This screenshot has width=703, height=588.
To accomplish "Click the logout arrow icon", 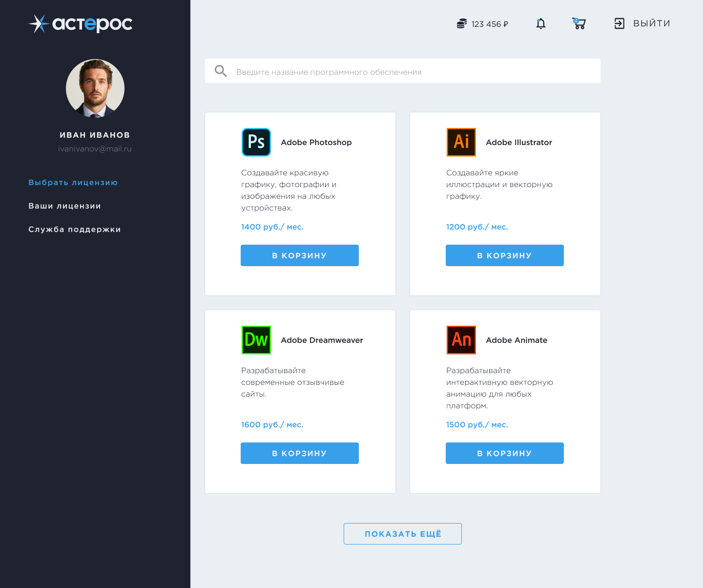I will 620,23.
